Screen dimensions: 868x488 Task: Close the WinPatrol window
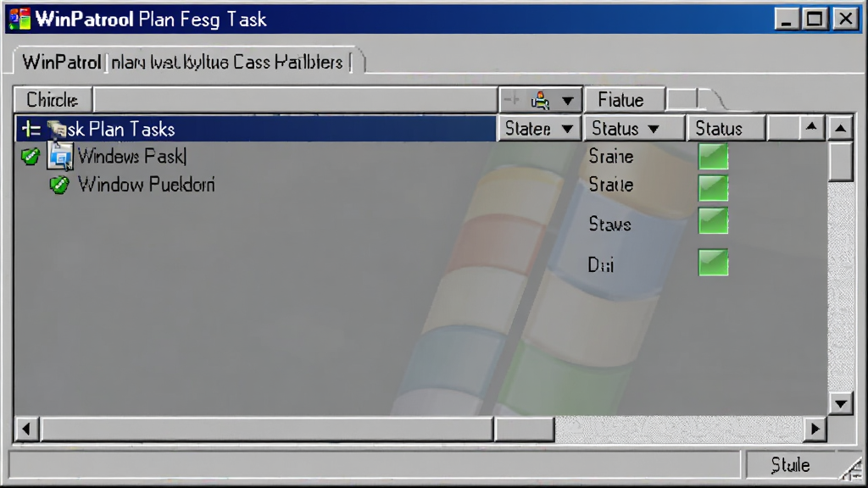point(845,19)
